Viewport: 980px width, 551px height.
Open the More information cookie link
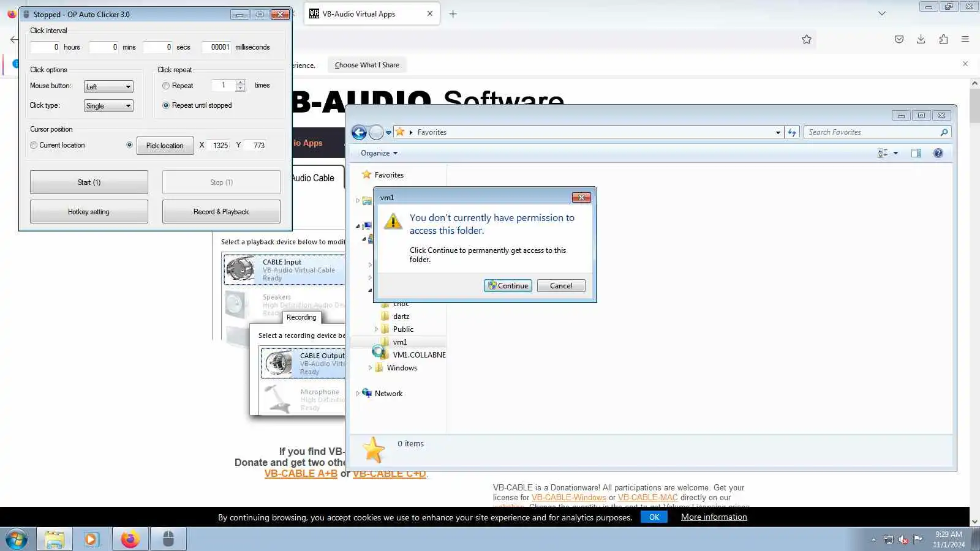coord(714,517)
